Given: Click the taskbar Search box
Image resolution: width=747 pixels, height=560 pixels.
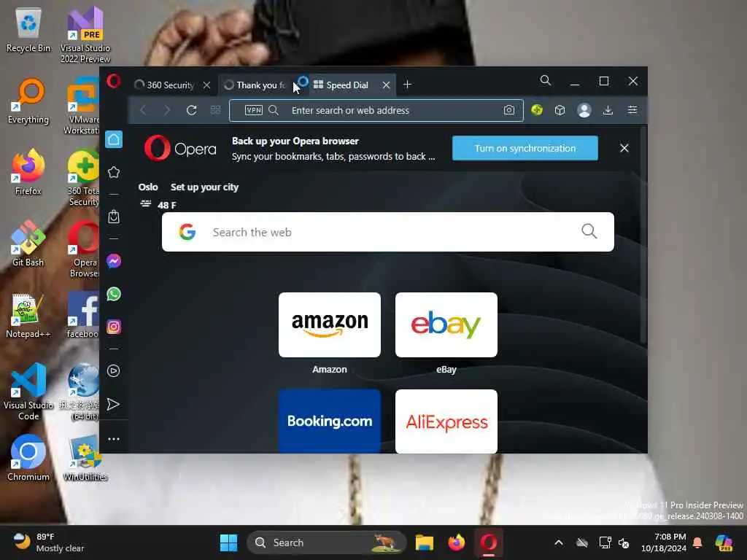Looking at the screenshot, I should (326, 542).
